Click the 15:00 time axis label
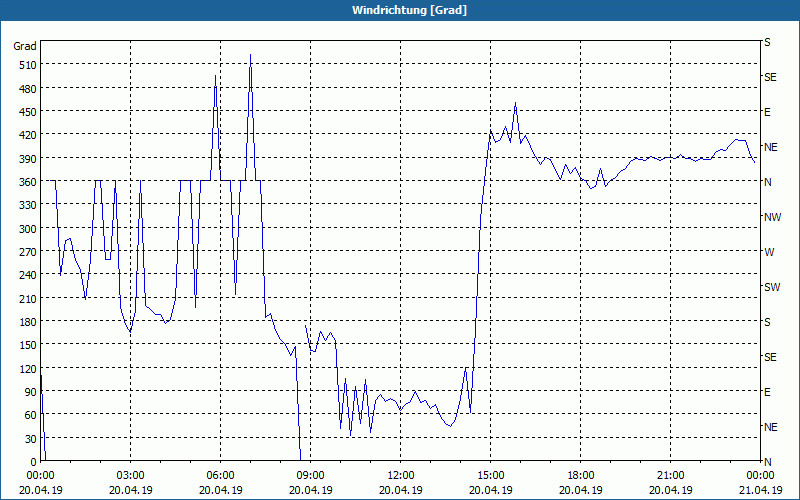The width and height of the screenshot is (800, 500). tap(490, 476)
